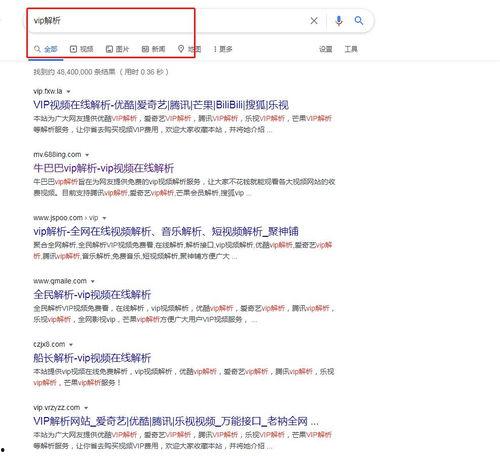
Task: Open the 新闻 news results tab
Action: (x=153, y=49)
